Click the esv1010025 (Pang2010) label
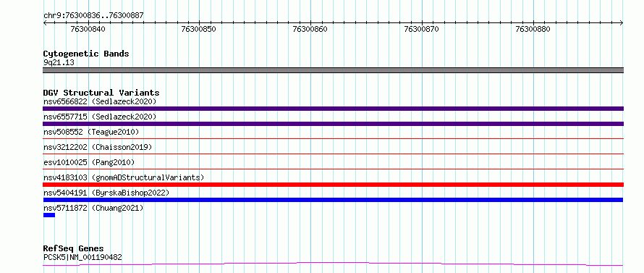Viewport: 644px width, 273px height. (89, 162)
